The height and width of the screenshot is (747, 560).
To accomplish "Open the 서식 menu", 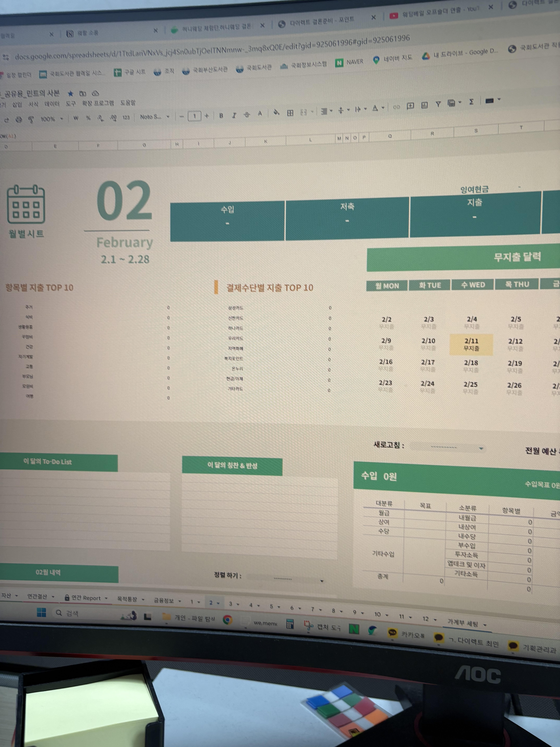I will pos(33,104).
